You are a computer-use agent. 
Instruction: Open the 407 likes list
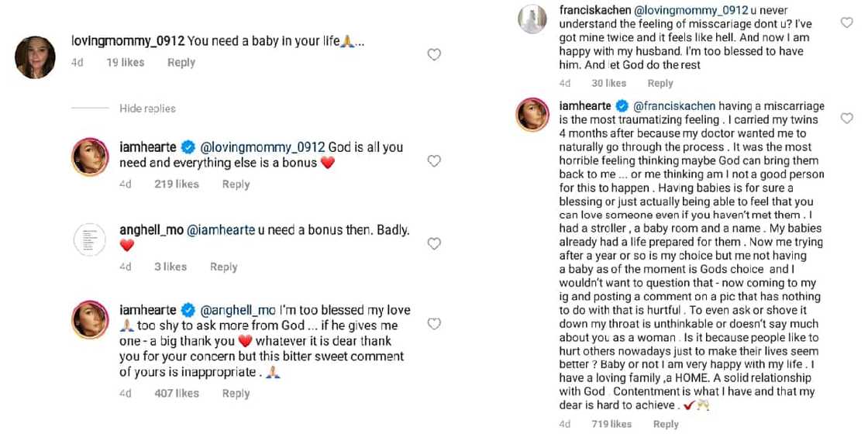click(x=176, y=393)
